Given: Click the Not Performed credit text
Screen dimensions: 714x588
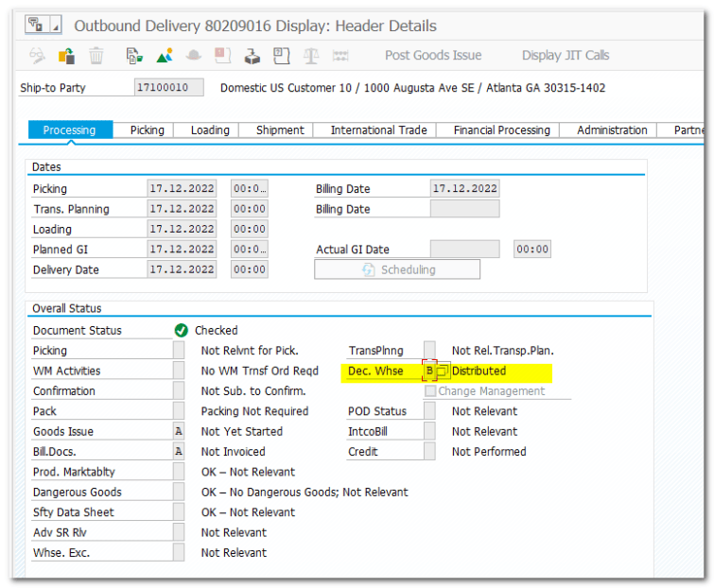Looking at the screenshot, I should [489, 452].
